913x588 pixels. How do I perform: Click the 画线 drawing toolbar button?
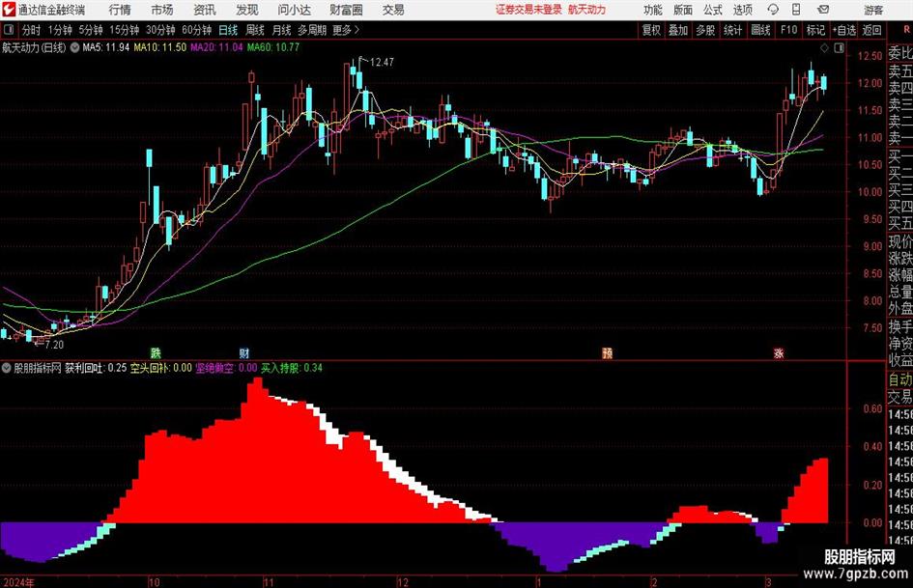[x=760, y=30]
